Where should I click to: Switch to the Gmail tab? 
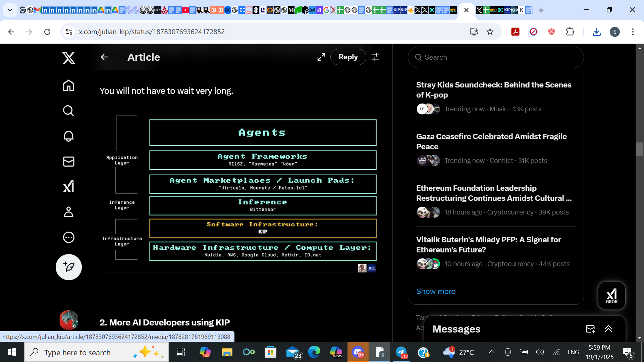(37, 10)
